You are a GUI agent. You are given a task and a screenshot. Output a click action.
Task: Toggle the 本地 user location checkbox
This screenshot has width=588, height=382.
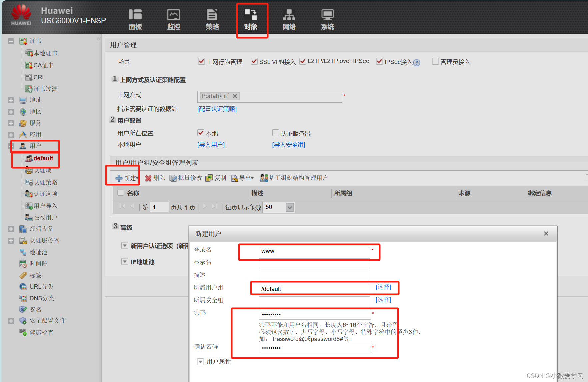coord(201,133)
